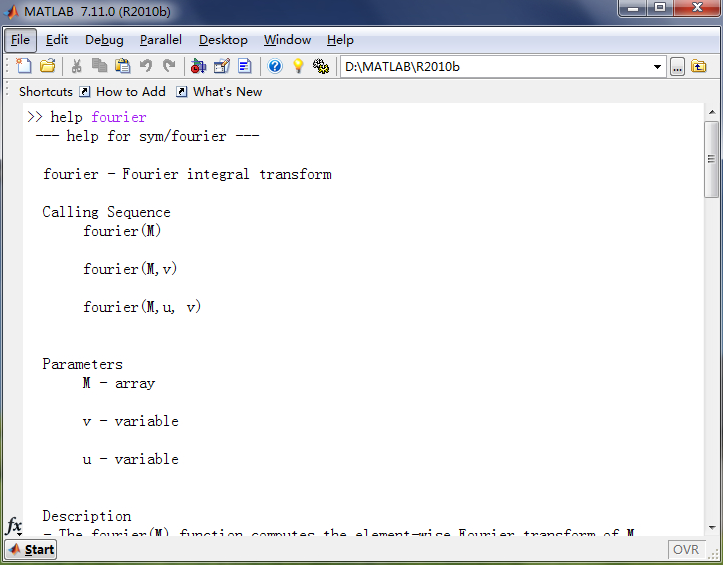This screenshot has width=723, height=565.
Task: Click the How to Add shortcut icon
Action: 84,92
